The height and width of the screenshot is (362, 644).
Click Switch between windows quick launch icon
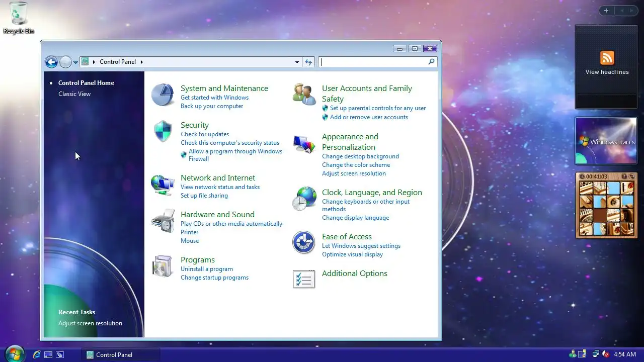pos(60,354)
